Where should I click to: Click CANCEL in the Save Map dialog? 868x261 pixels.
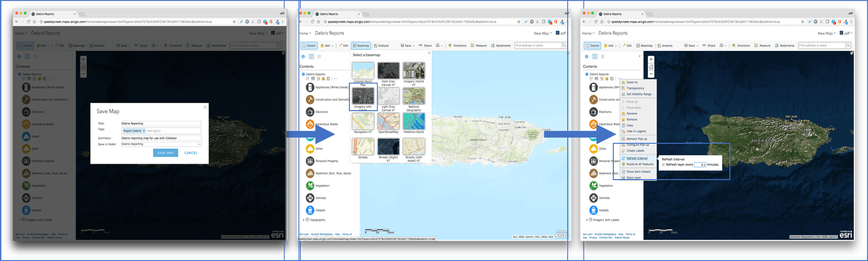(191, 153)
